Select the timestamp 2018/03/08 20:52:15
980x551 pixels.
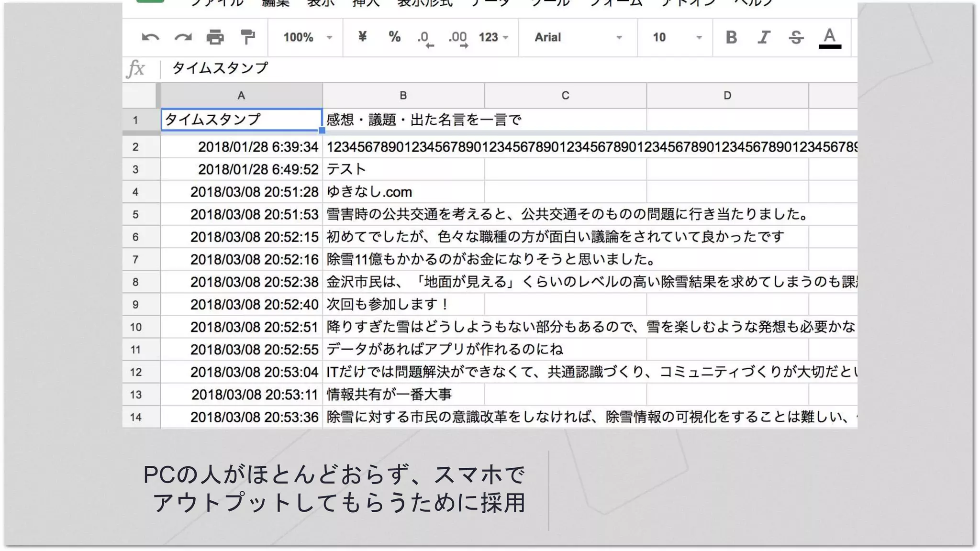tap(241, 237)
